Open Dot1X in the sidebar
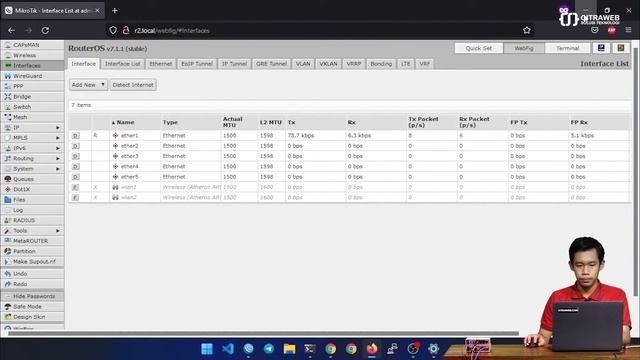This screenshot has width=640, height=360. coord(32,189)
